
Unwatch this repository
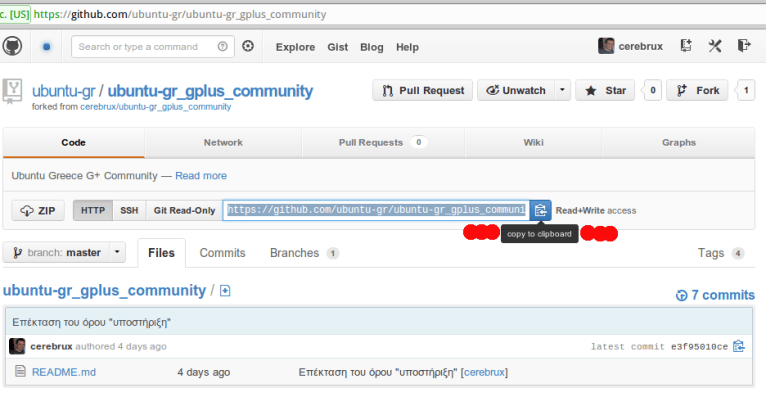coord(515,90)
